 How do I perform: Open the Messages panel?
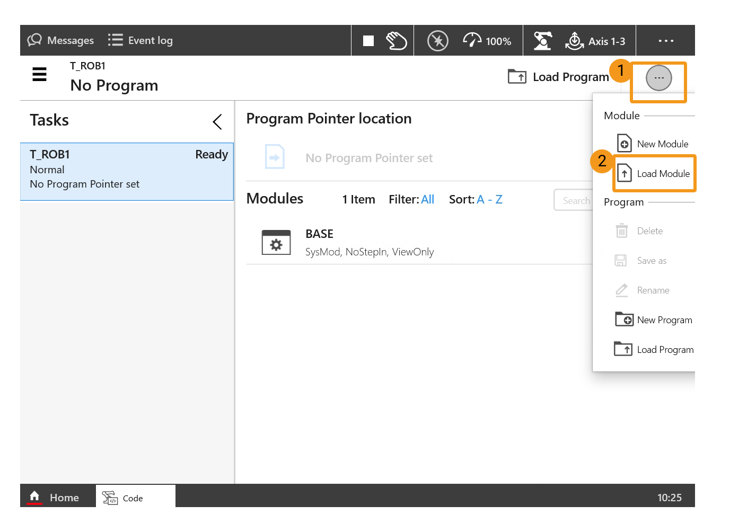tap(60, 40)
